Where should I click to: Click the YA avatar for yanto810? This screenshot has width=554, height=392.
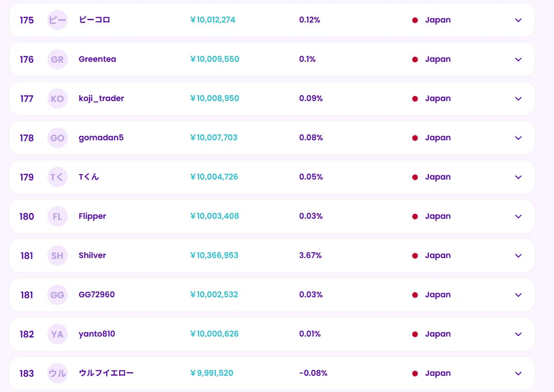(x=57, y=334)
